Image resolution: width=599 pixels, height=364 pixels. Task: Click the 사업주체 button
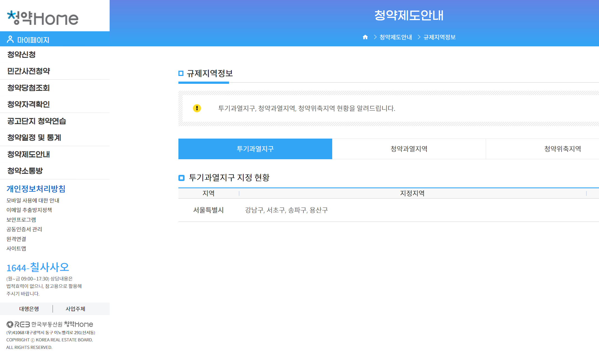(x=75, y=309)
